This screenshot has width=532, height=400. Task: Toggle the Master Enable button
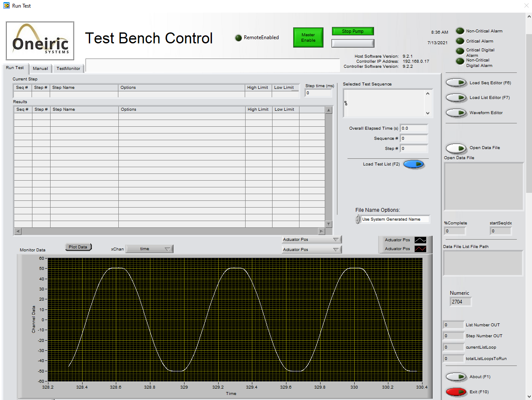pos(308,37)
